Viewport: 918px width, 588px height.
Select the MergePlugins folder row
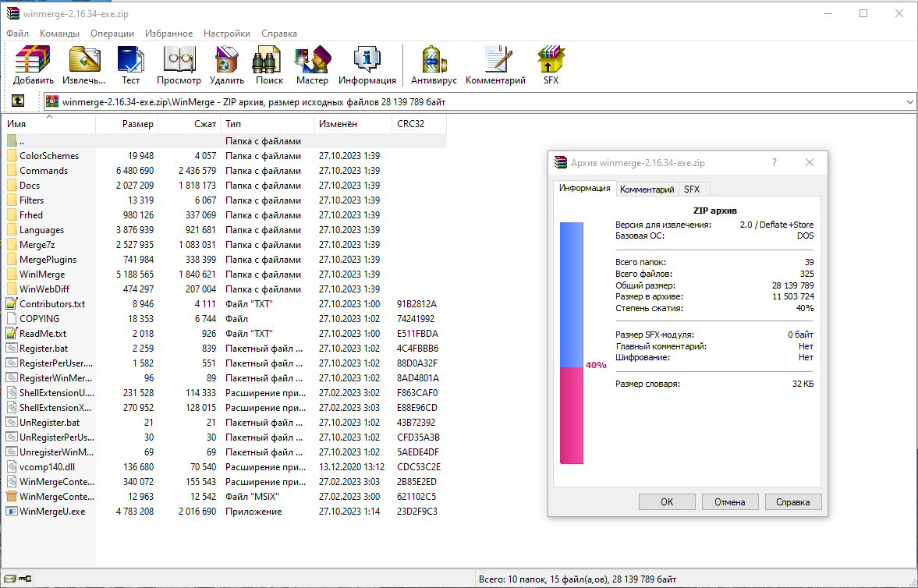[x=224, y=260]
